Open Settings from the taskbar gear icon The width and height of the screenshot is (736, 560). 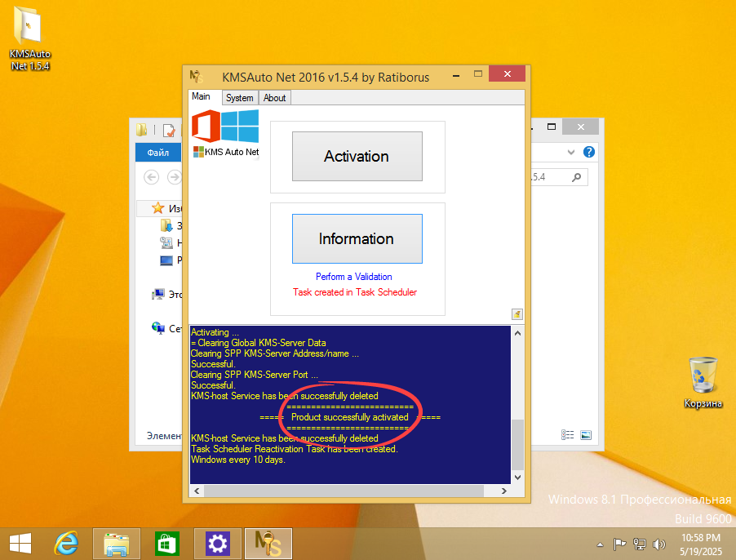217,543
